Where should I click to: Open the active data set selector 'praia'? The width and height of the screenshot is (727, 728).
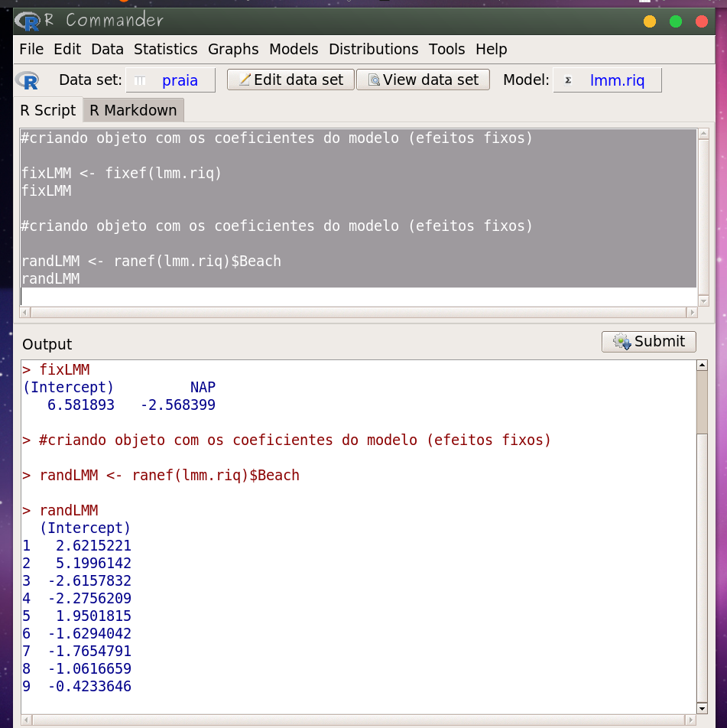click(170, 80)
